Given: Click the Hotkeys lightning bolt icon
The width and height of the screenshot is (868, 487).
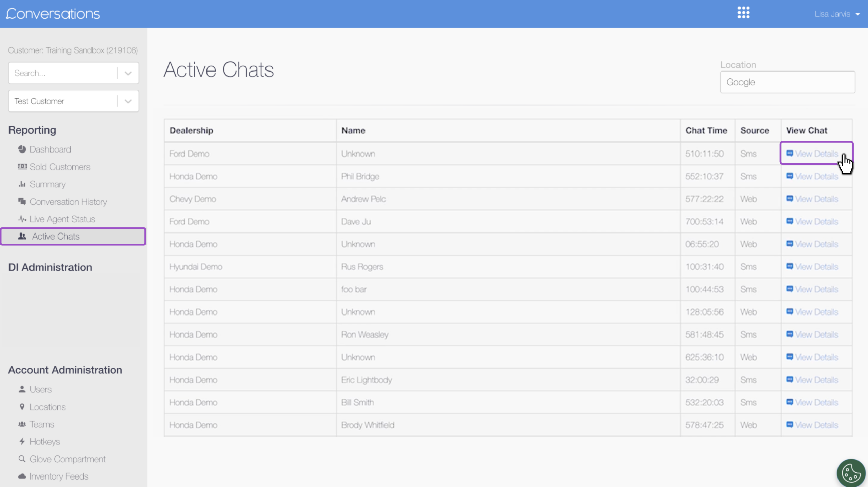Looking at the screenshot, I should (22, 441).
